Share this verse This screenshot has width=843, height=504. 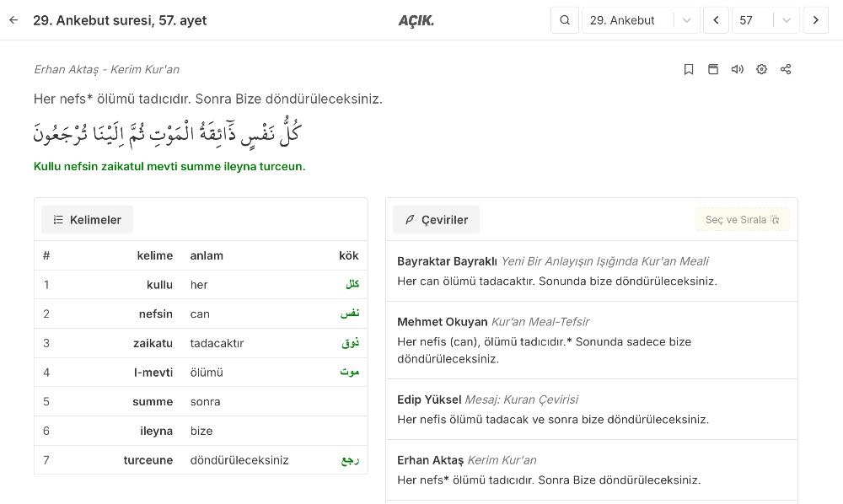(x=786, y=69)
